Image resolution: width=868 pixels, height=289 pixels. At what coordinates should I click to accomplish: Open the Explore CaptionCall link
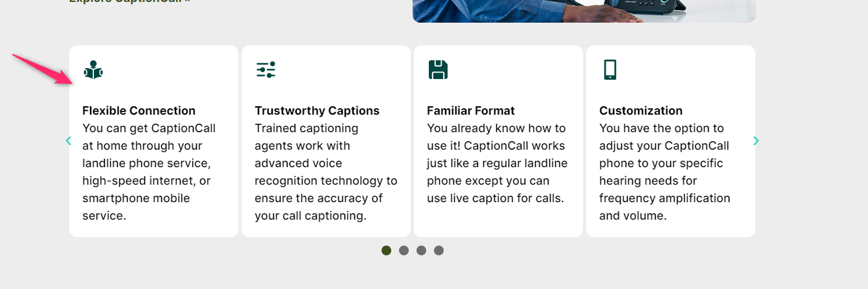[130, 1]
